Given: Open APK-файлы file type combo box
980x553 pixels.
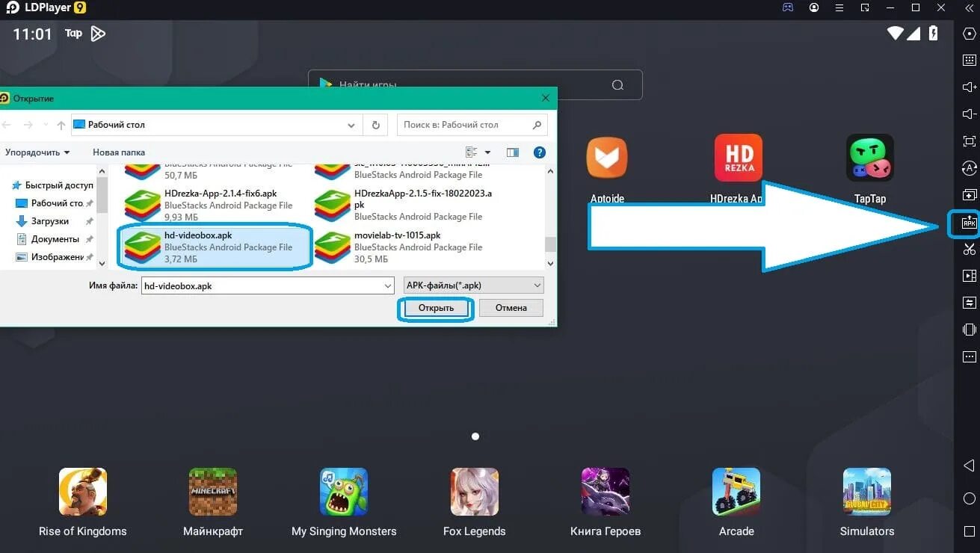Looking at the screenshot, I should [474, 285].
